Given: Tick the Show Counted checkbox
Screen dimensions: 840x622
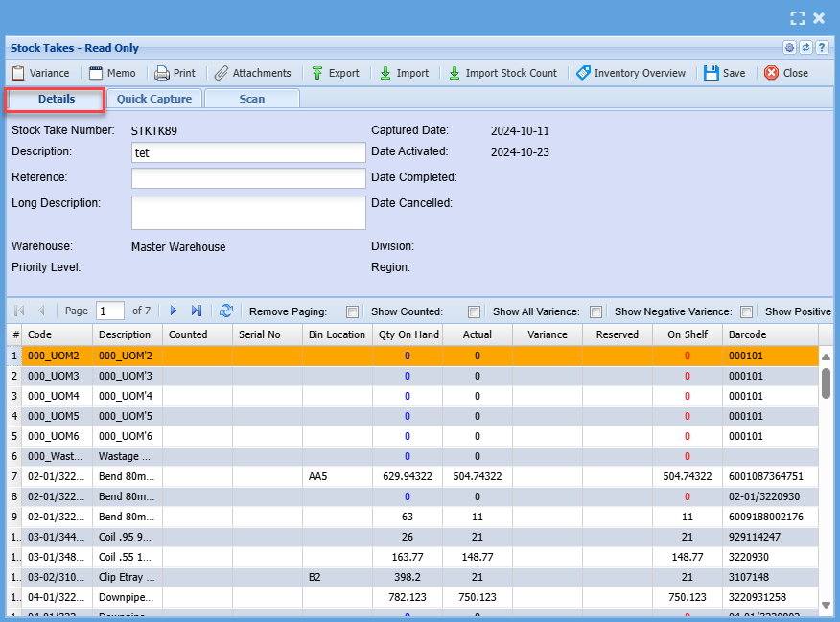Looking at the screenshot, I should click(474, 311).
